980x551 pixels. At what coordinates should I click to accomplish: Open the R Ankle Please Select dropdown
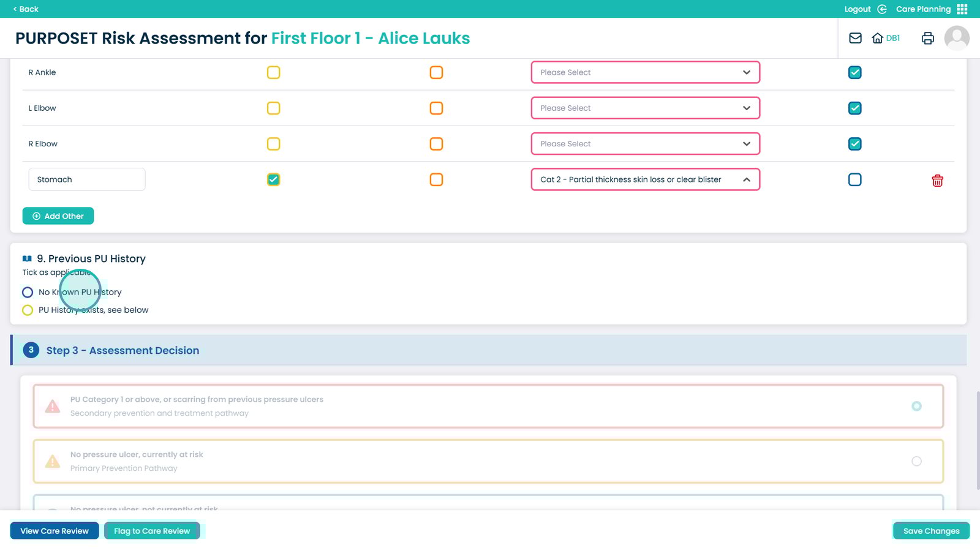[645, 73]
